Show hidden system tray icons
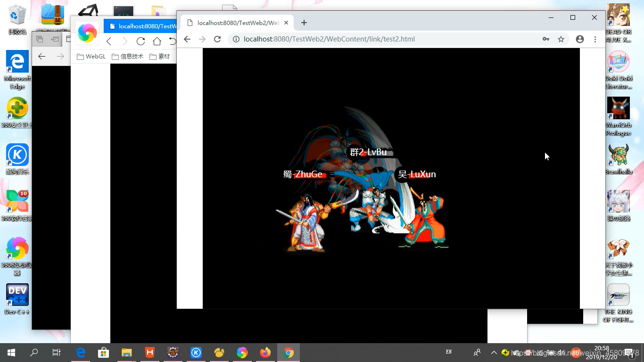 pos(494,353)
